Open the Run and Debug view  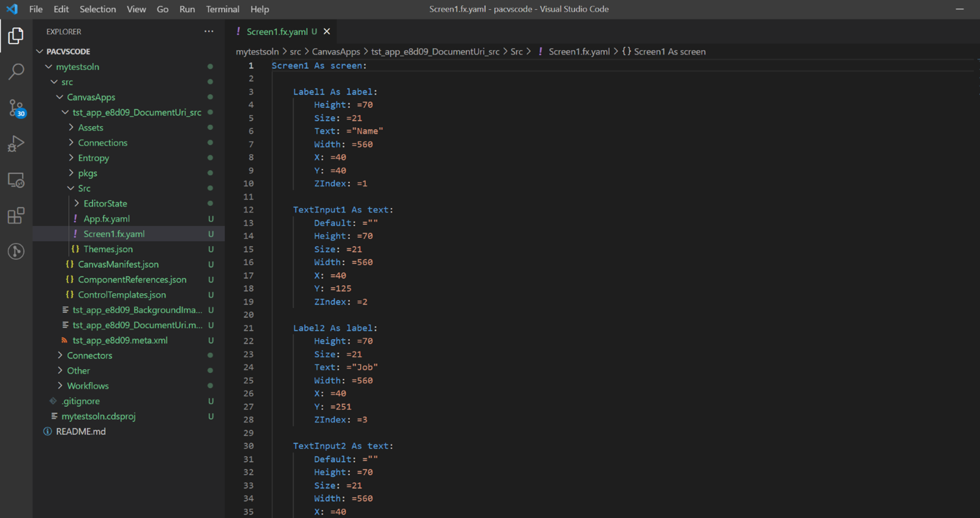16,144
